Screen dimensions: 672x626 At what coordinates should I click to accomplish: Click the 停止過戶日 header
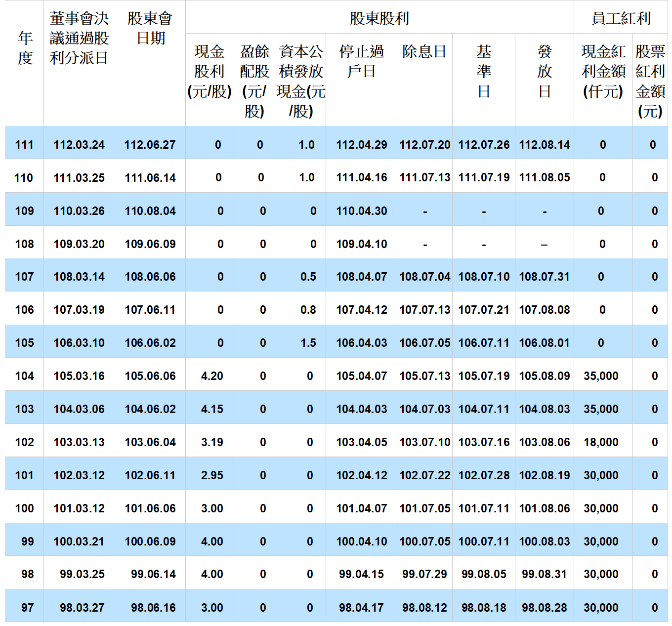point(361,61)
